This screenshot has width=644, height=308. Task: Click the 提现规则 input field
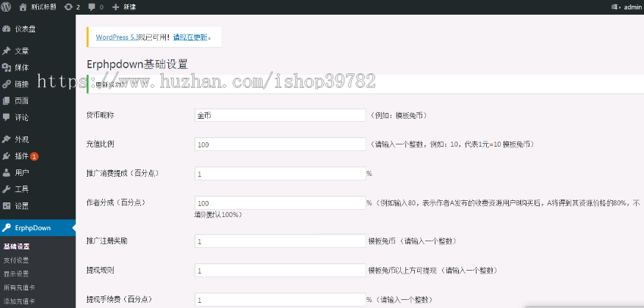(280, 271)
